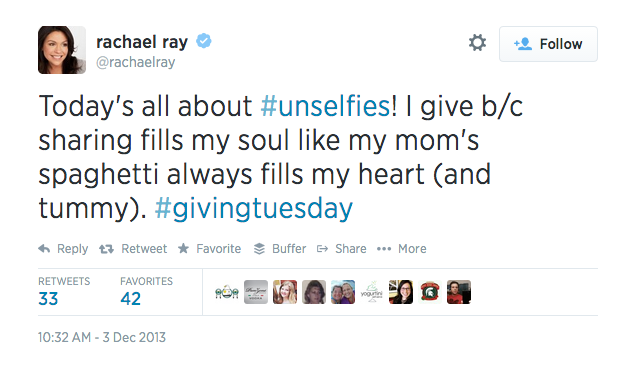View rachael ray's profile picture
The image size is (637, 380).
click(62, 50)
